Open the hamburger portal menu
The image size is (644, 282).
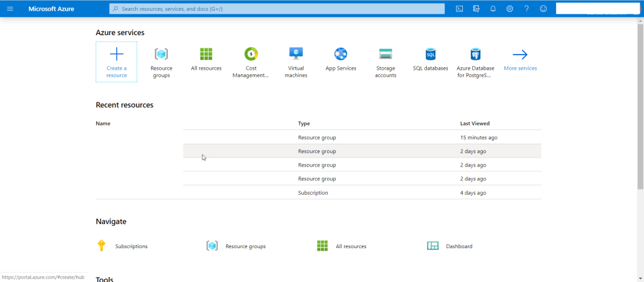tap(10, 9)
